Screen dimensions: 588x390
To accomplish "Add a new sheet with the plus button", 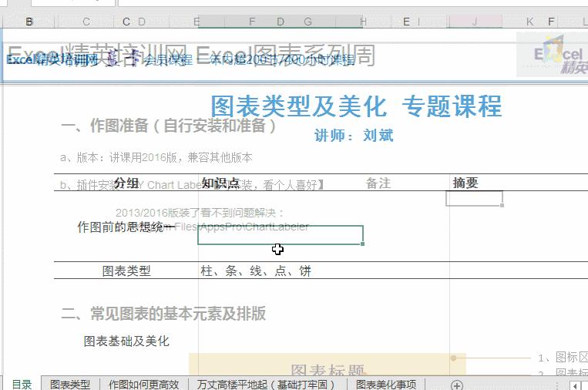I will pos(456,385).
